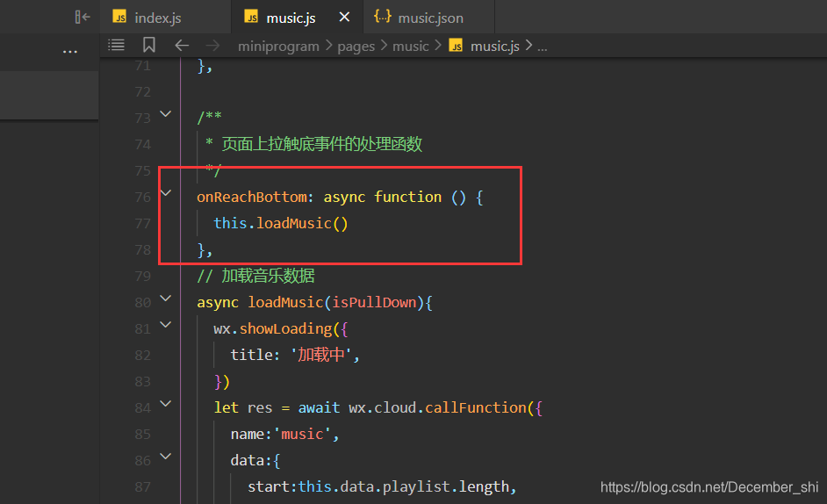Image resolution: width=827 pixels, height=504 pixels.
Task: Click the comment 页面上拉触底事件的处理函数
Action: point(321,143)
